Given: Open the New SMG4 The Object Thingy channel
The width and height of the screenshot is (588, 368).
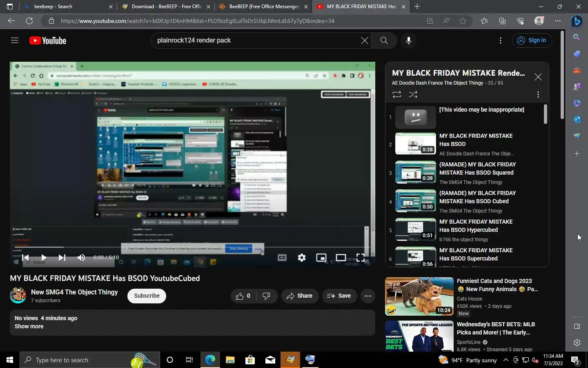Looking at the screenshot, I should click(74, 292).
